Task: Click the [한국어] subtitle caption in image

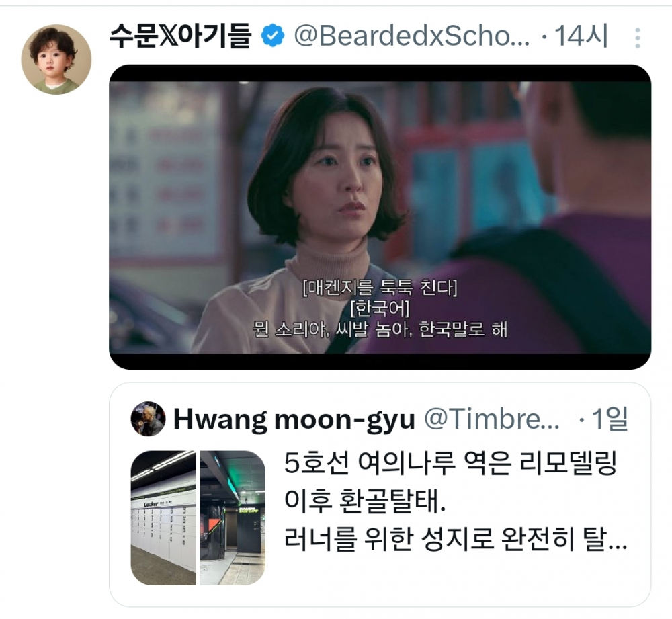Action: tap(380, 308)
